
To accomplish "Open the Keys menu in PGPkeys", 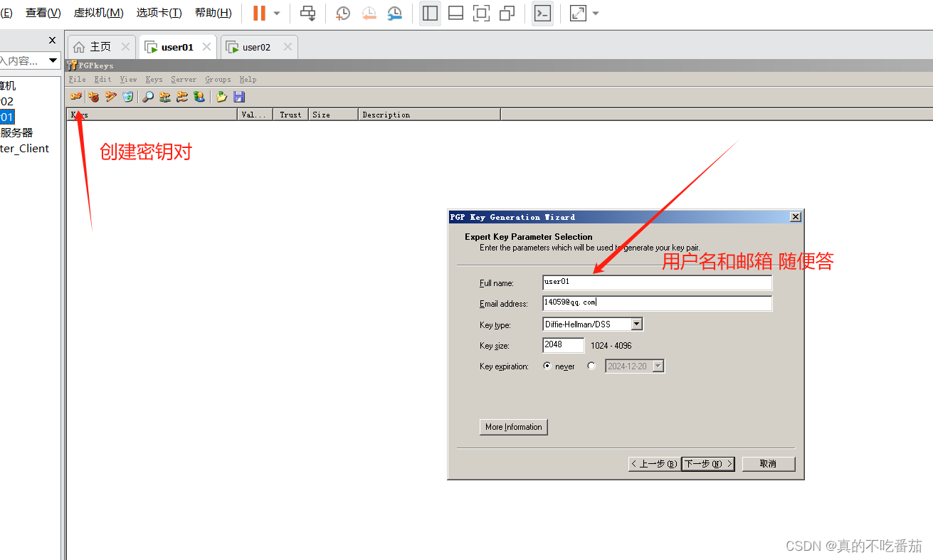I will click(x=154, y=79).
